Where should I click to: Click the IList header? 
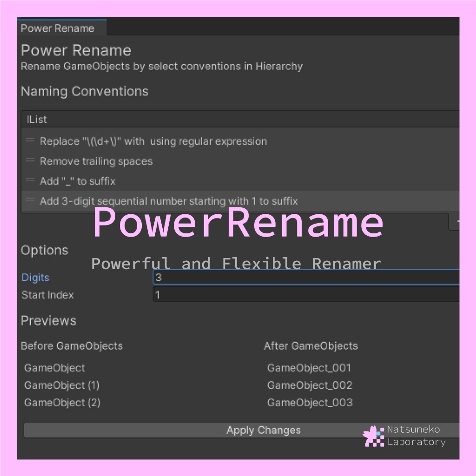[x=240, y=119]
